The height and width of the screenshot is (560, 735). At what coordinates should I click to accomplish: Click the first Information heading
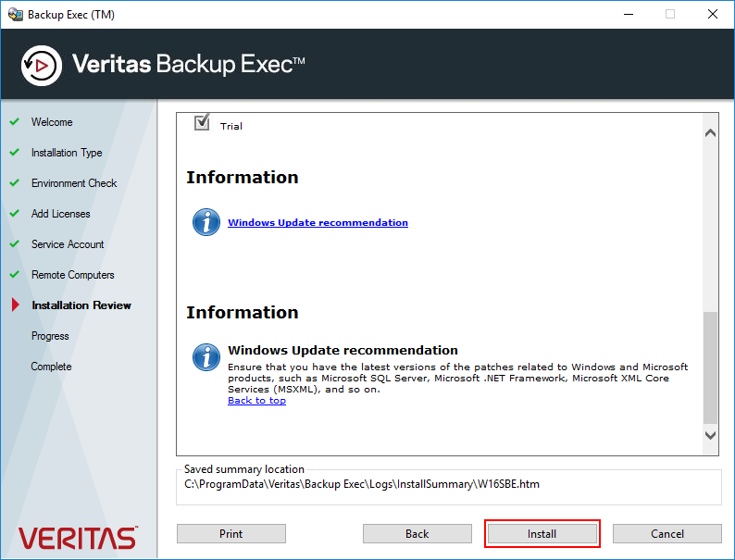(243, 178)
